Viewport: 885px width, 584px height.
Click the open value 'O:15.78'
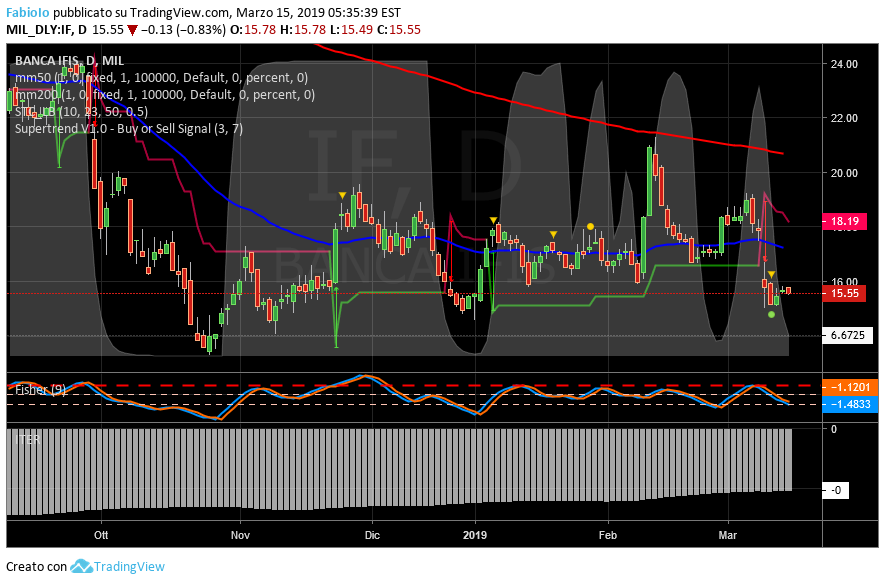tap(253, 29)
